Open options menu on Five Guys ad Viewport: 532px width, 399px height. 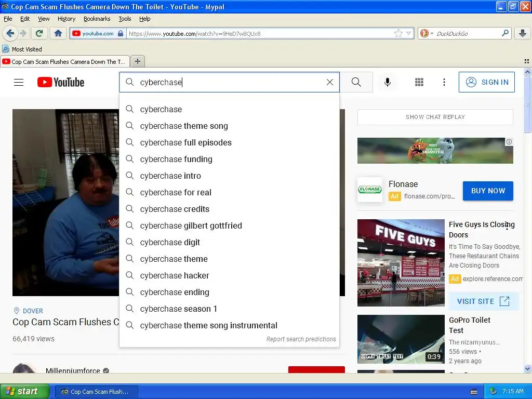click(x=507, y=227)
